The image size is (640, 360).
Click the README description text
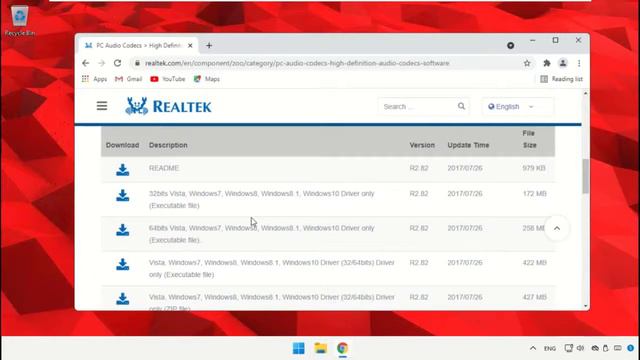[x=164, y=168]
